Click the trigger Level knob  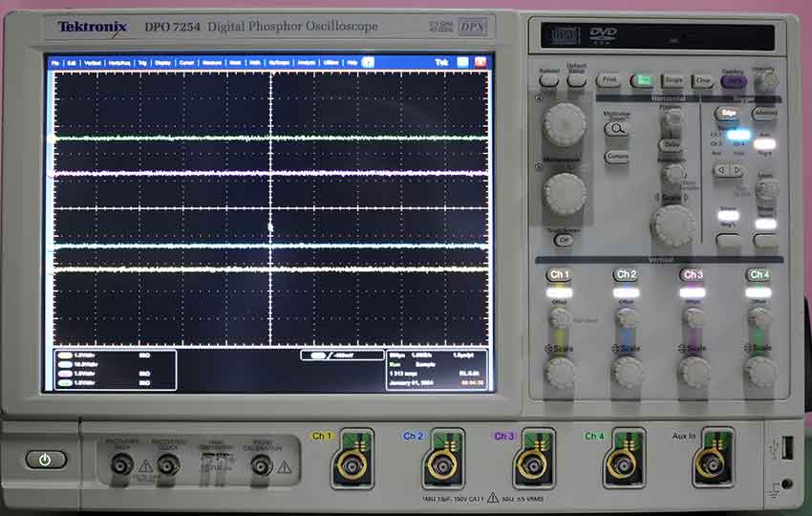coord(766,189)
